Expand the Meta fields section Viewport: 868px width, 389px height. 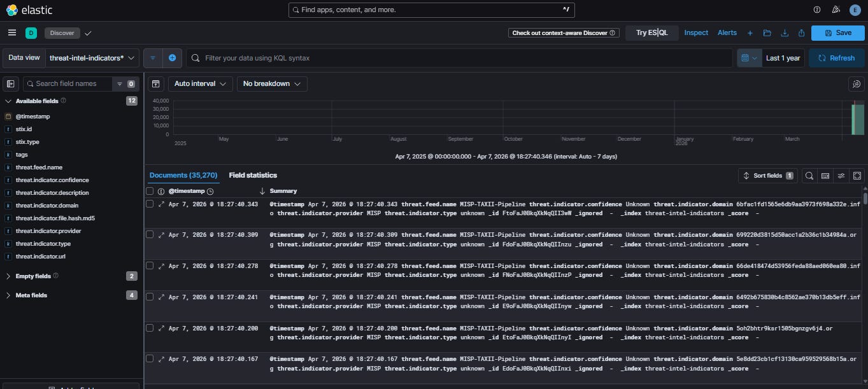click(x=8, y=295)
